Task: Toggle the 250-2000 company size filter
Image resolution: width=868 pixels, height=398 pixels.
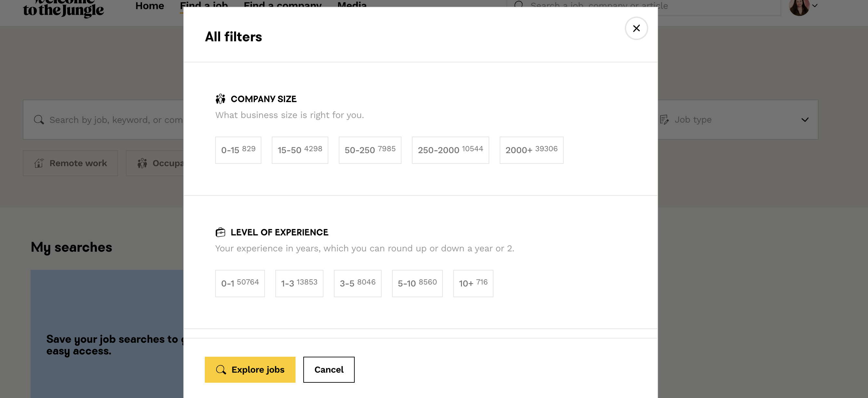Action: (450, 150)
